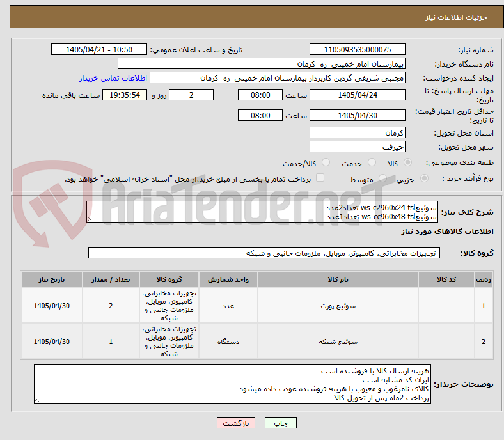Click the resize handle of buyer notes box

tap(37, 400)
